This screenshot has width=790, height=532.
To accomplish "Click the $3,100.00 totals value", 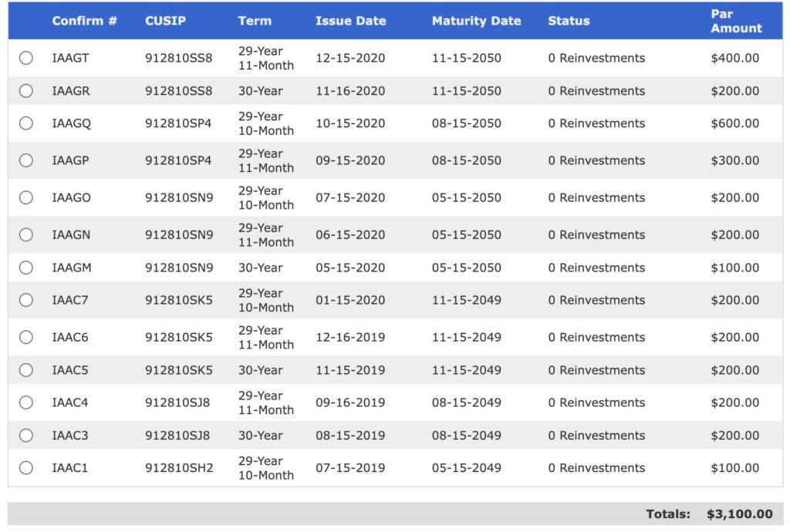I will pyautogui.click(x=739, y=514).
